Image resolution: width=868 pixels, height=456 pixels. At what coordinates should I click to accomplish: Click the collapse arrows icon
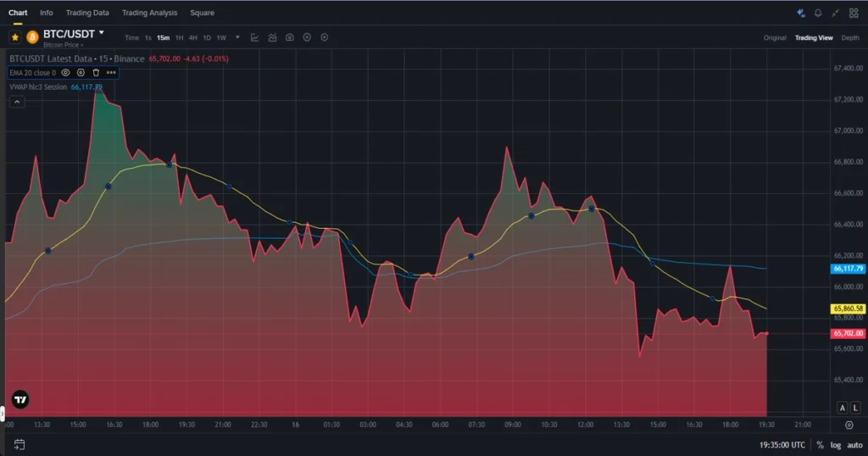pos(835,13)
